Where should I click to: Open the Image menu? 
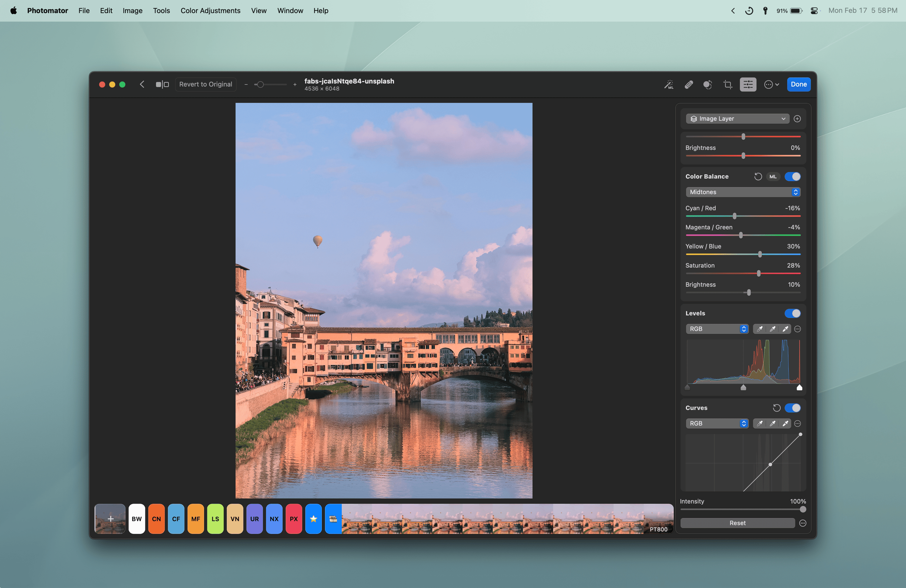(x=133, y=11)
